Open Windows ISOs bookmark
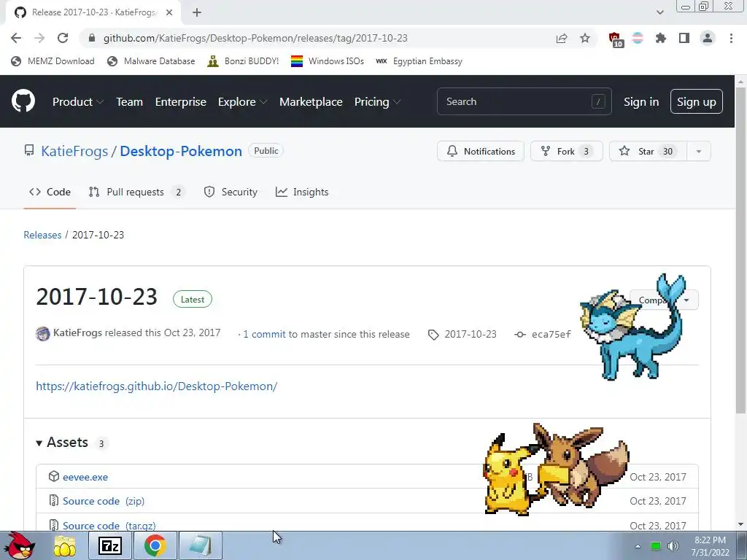 point(328,61)
